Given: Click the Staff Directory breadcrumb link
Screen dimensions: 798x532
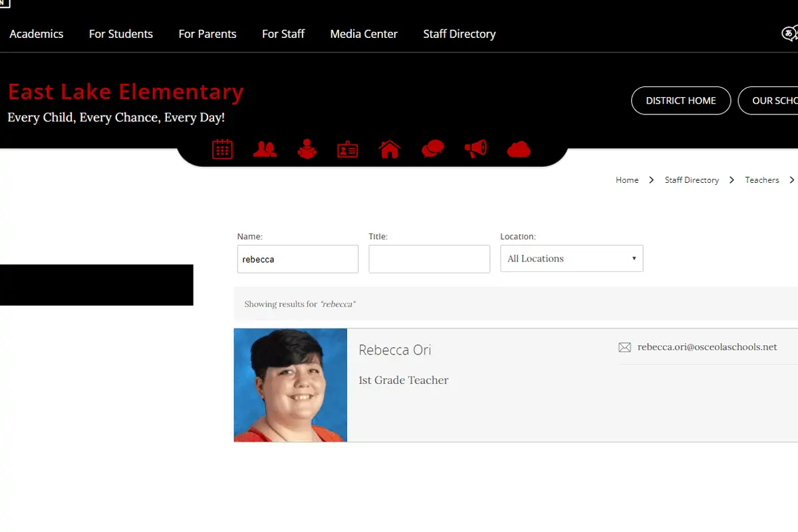Looking at the screenshot, I should click(692, 180).
